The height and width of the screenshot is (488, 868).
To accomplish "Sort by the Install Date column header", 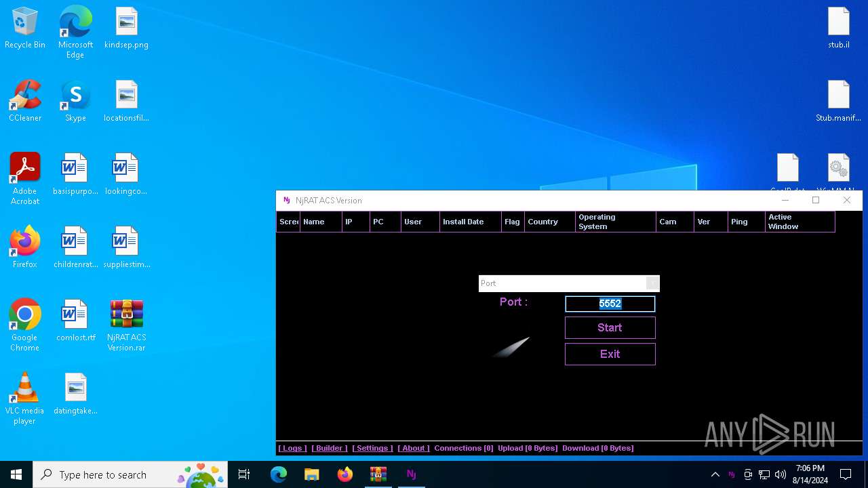I will point(471,222).
